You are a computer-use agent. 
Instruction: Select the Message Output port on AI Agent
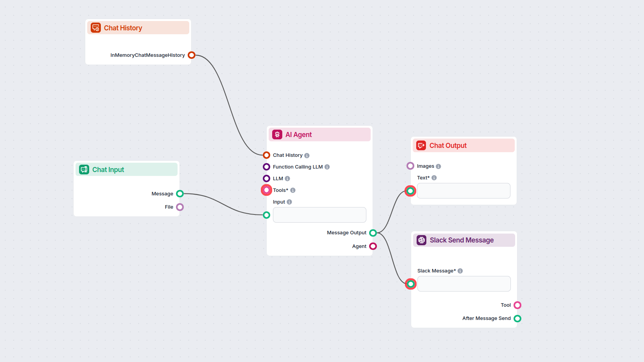click(x=373, y=232)
